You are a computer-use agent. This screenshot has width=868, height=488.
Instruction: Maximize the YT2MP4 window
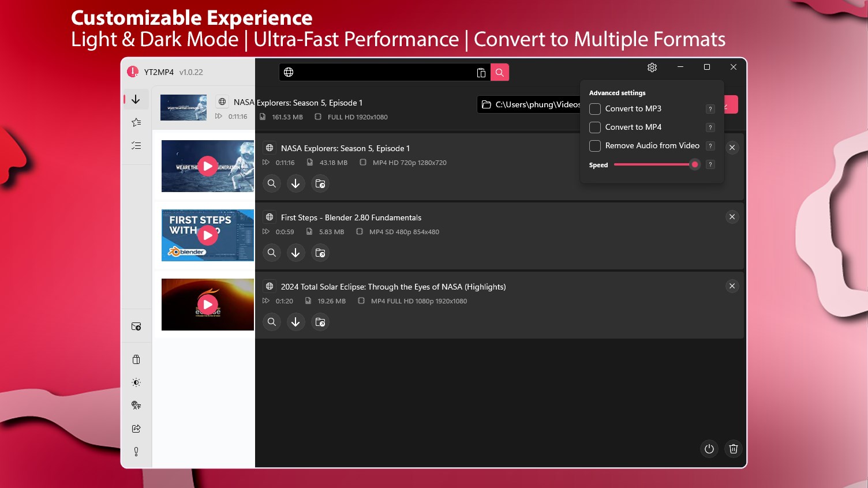[x=707, y=67]
